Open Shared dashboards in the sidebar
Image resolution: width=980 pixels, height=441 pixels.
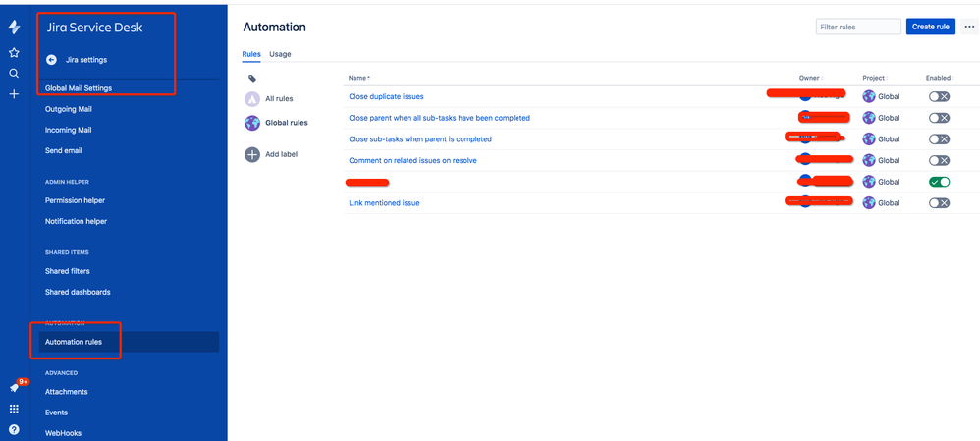point(78,292)
